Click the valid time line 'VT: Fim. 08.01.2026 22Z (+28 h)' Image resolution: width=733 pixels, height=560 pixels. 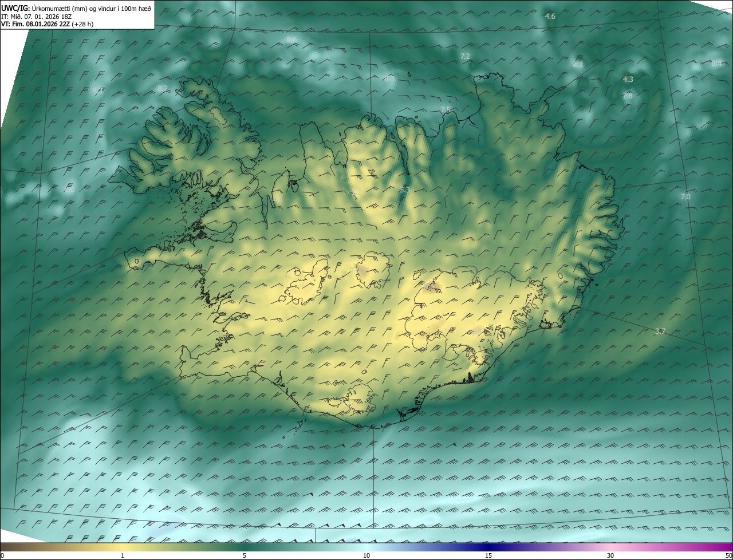click(48, 24)
